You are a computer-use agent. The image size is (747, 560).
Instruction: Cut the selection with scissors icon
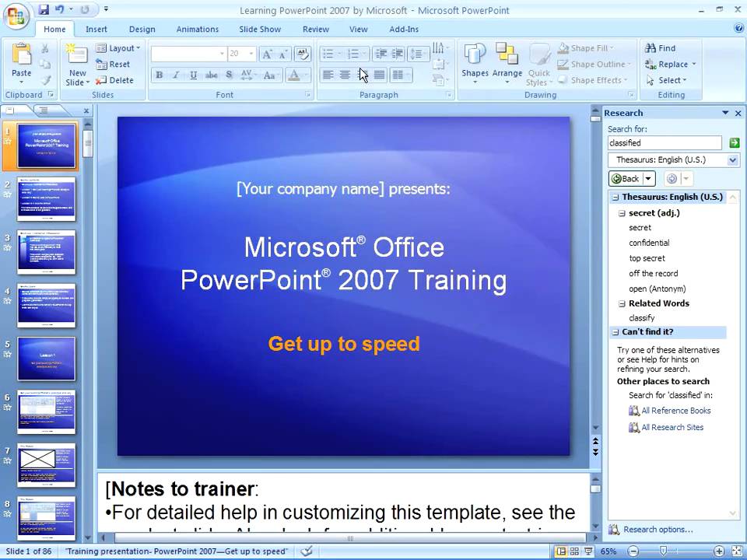click(x=45, y=48)
